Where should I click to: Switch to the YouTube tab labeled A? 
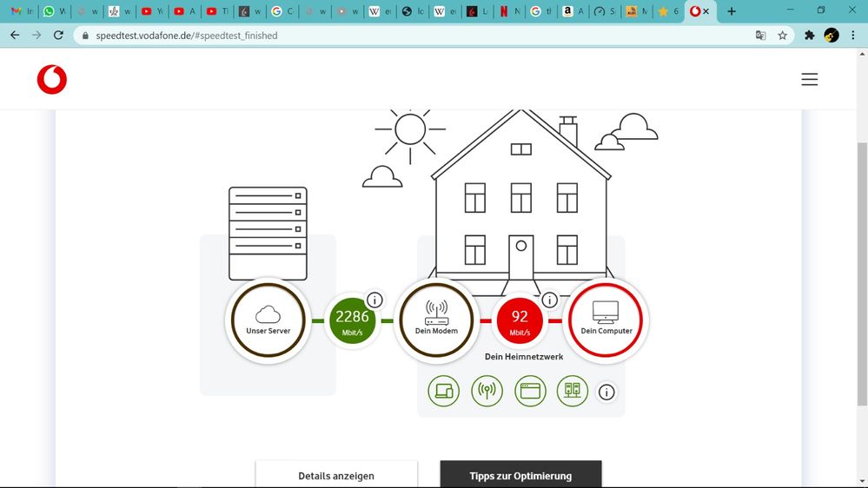click(184, 11)
